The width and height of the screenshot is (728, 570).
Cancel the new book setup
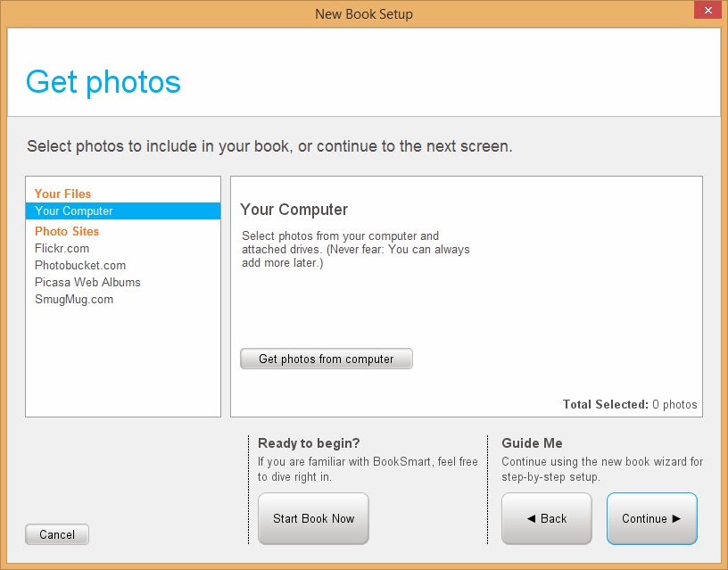(x=57, y=535)
